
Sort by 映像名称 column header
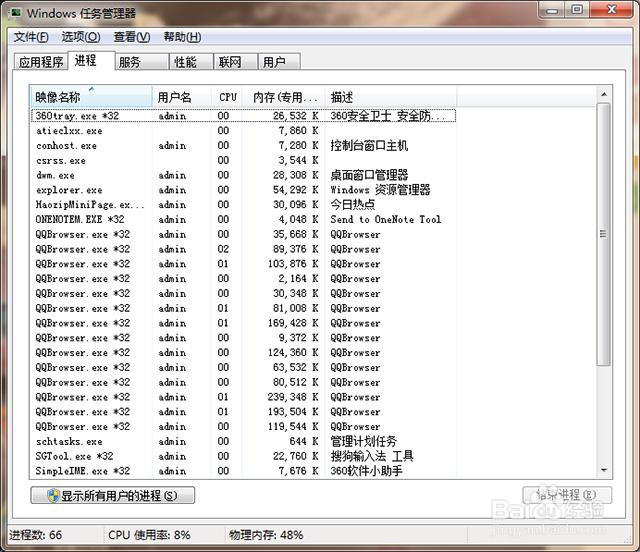coord(91,97)
